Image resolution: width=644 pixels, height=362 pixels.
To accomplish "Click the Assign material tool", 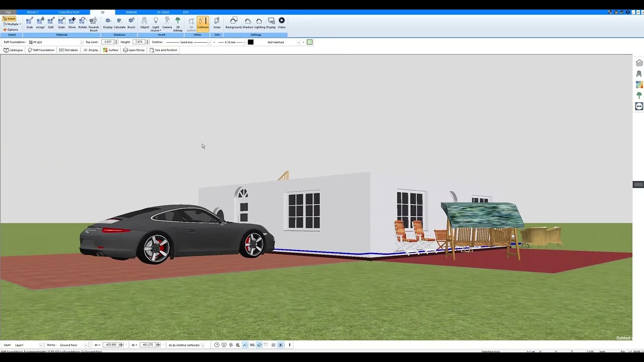I will 40,23.
